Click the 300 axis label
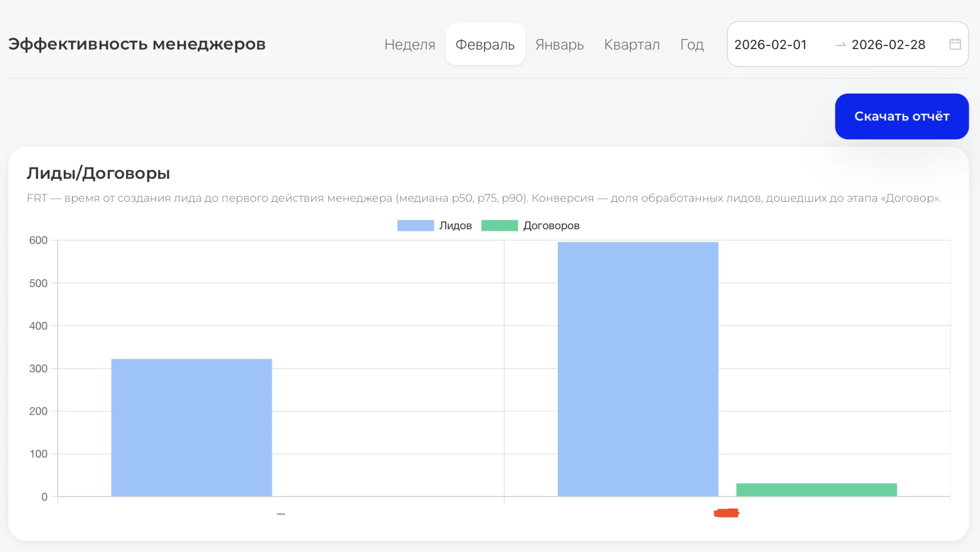The width and height of the screenshot is (980, 552). (38, 368)
